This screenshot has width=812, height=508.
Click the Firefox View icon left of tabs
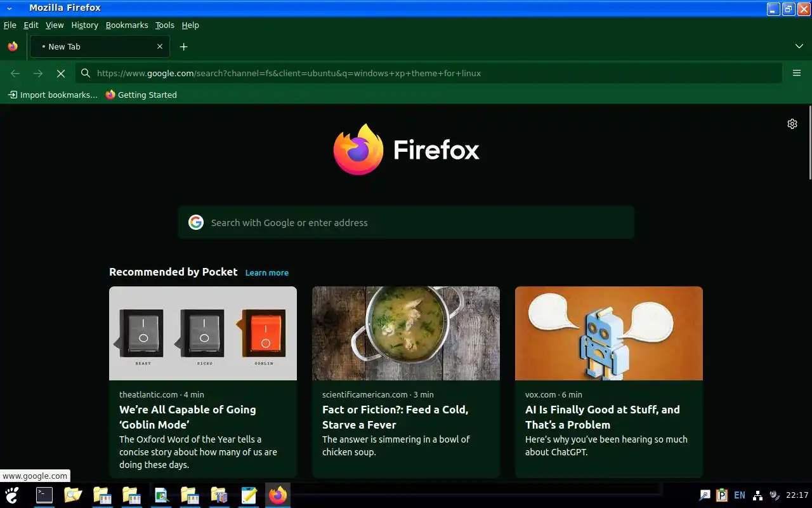[13, 46]
